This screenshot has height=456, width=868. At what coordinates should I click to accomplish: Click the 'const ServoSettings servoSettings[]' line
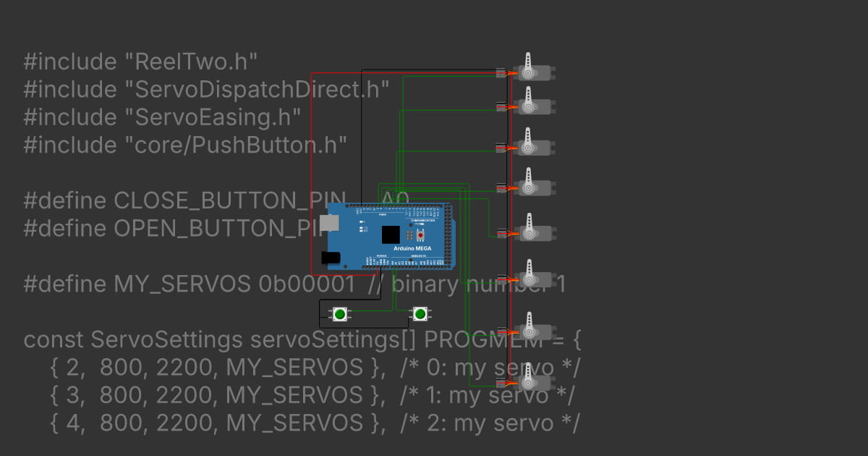[x=217, y=339]
